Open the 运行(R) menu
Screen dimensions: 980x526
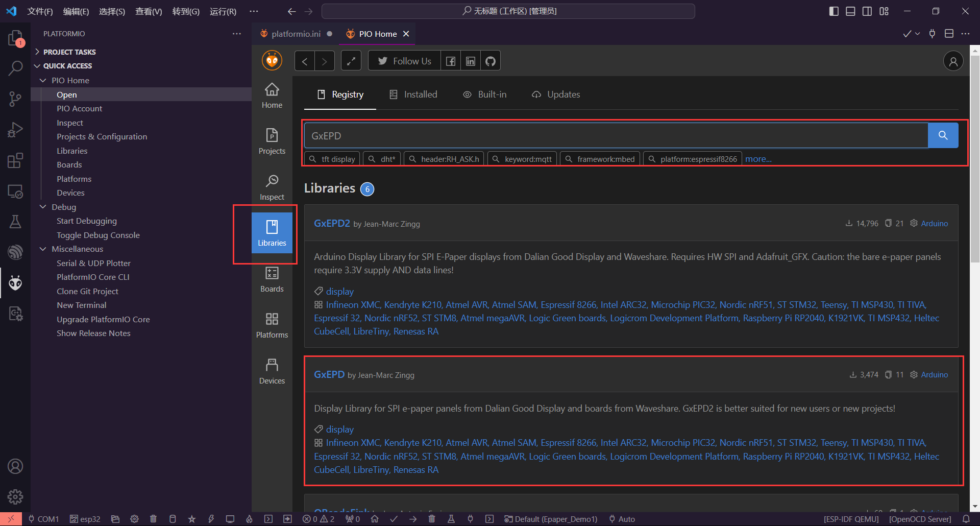tap(223, 11)
